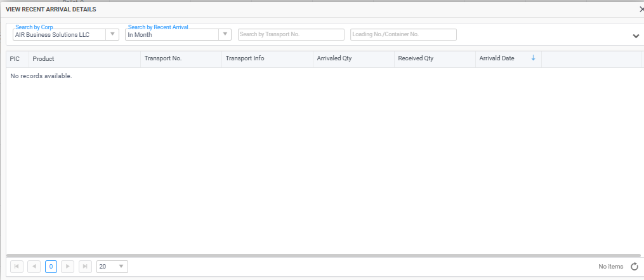Click the Loading No./Container No. field
The image size is (644, 280).
pos(403,34)
